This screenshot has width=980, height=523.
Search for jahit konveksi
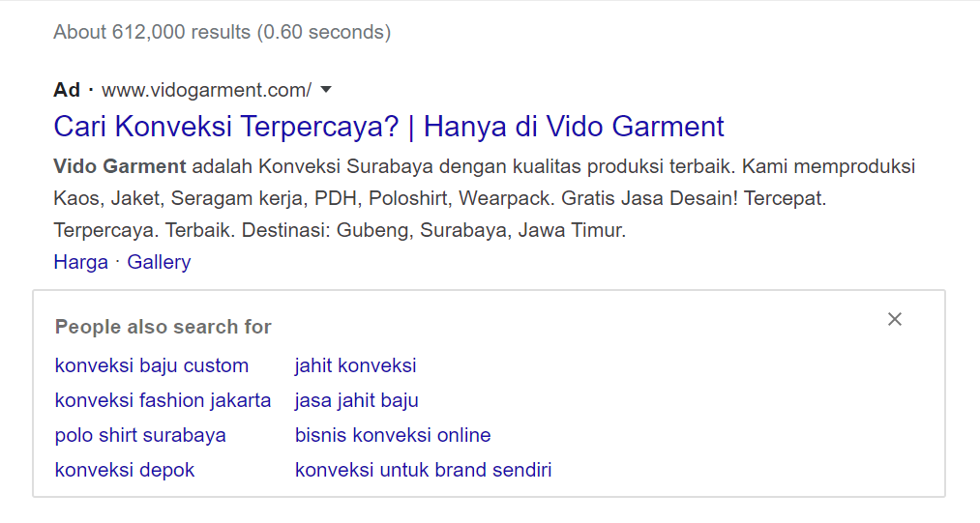(355, 365)
